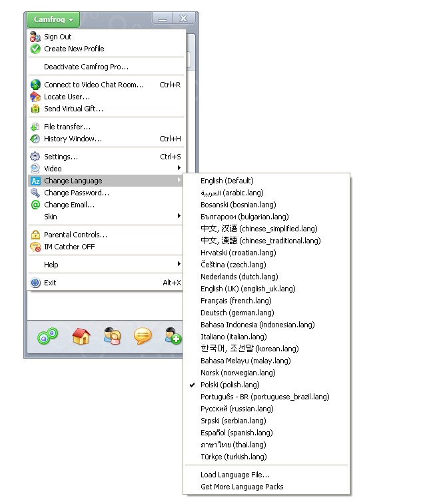423x504 pixels.
Task: Close the Camfrog window
Action: (183, 19)
